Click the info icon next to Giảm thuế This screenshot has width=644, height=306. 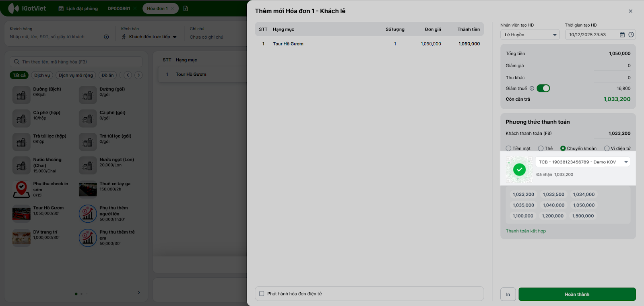[x=532, y=88]
